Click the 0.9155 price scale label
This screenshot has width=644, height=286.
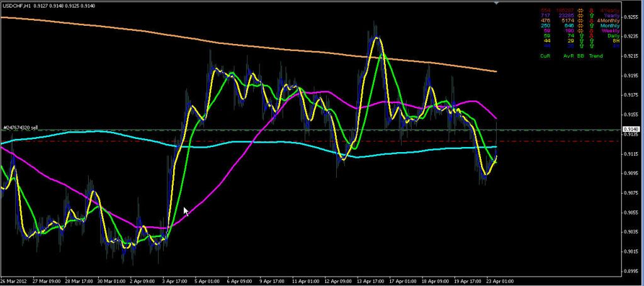click(x=631, y=115)
